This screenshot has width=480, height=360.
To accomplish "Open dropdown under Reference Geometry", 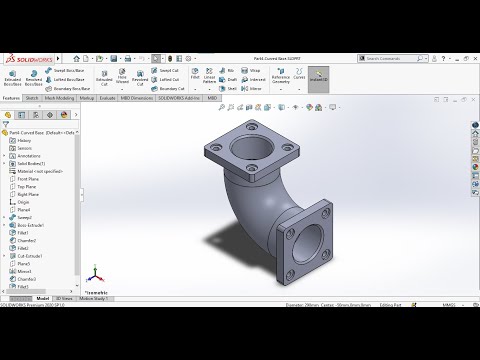I will tap(281, 89).
